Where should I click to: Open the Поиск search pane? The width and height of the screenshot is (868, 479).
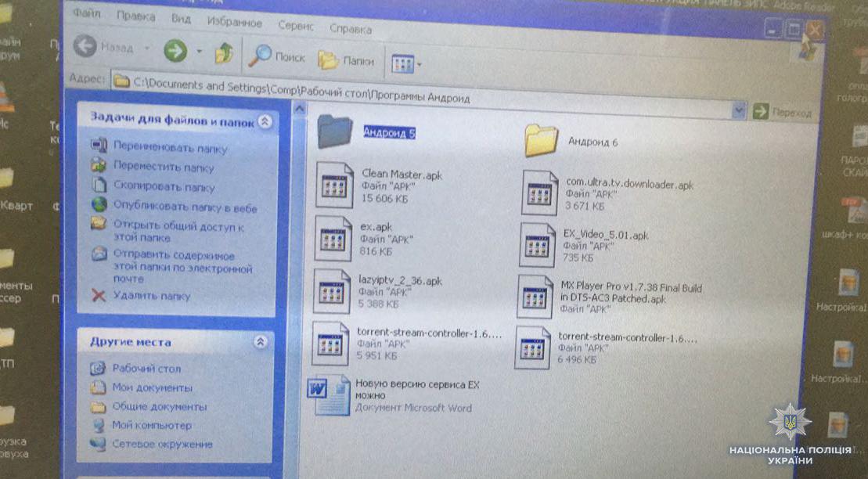(276, 56)
